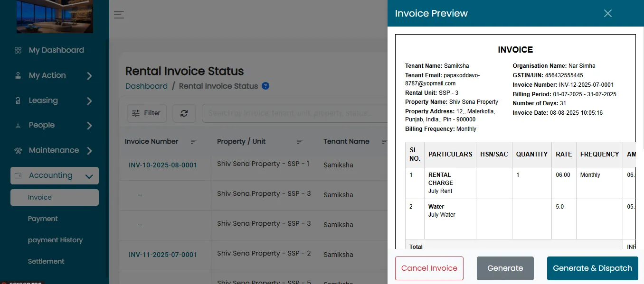Image resolution: width=644 pixels, height=284 pixels.
Task: Close the Invoice Preview panel
Action: point(608,13)
